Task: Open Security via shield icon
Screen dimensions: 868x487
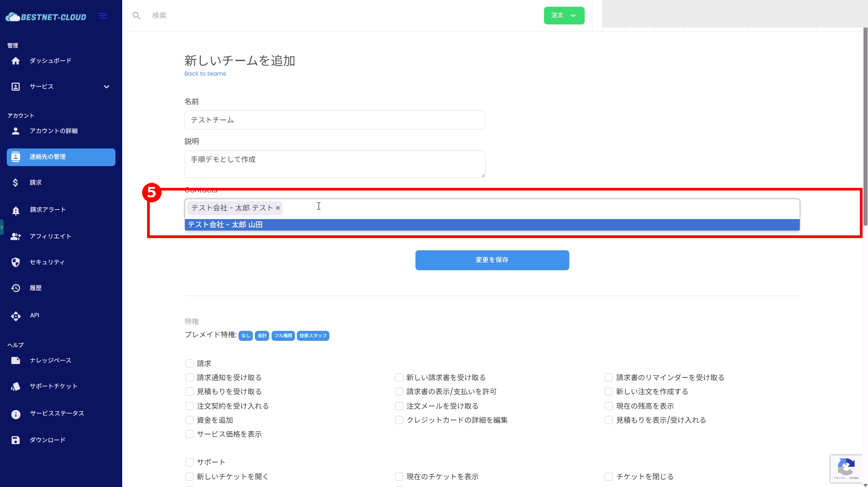Action: [16, 263]
